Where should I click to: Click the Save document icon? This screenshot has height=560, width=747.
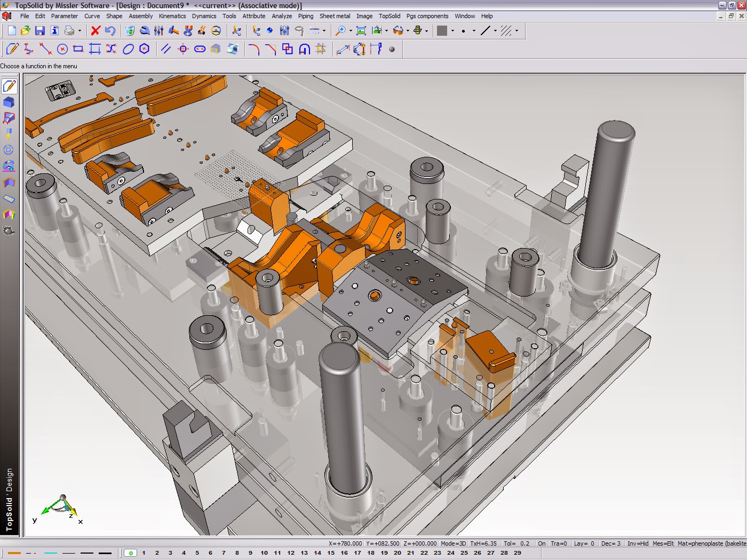coord(39,31)
